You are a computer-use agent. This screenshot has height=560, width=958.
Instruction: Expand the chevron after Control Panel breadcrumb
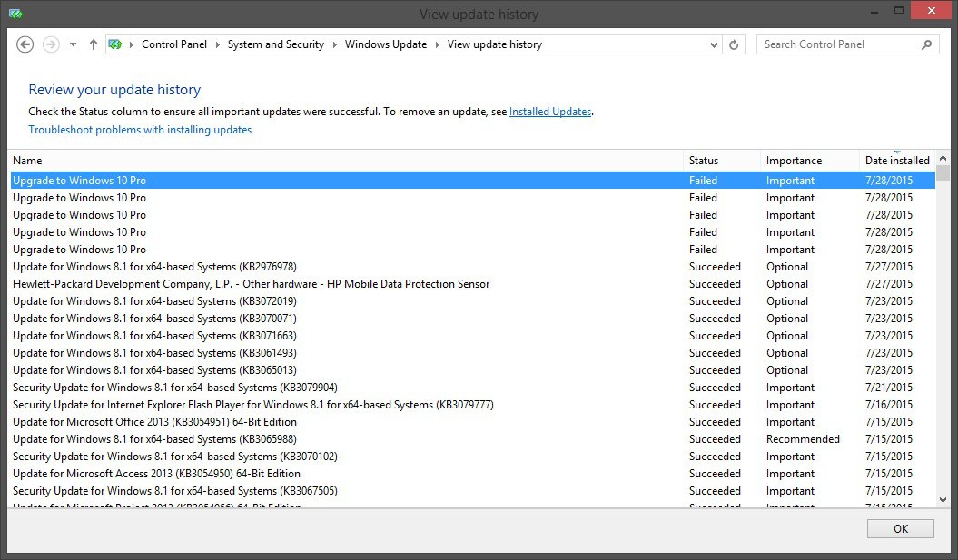click(x=218, y=44)
